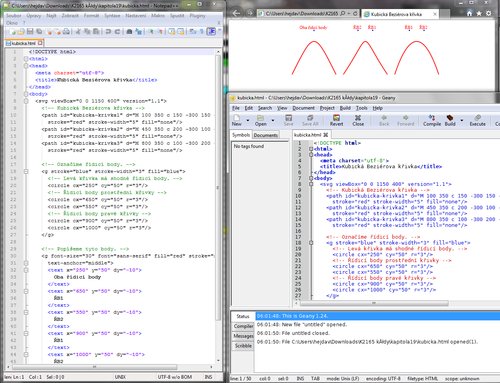
Task: Toggle the fold box at Geany line 18
Action: 311,243
